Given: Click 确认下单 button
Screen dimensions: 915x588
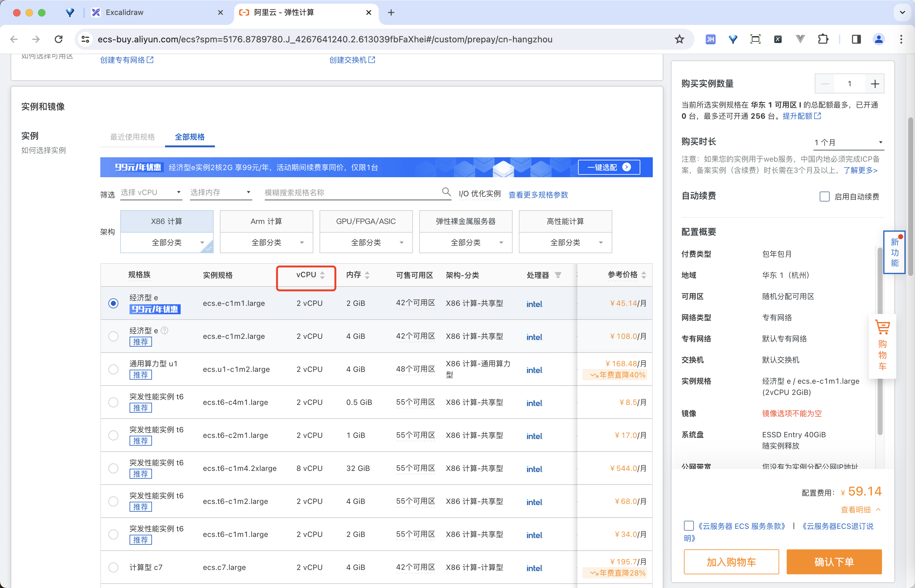Looking at the screenshot, I should pyautogui.click(x=834, y=562).
